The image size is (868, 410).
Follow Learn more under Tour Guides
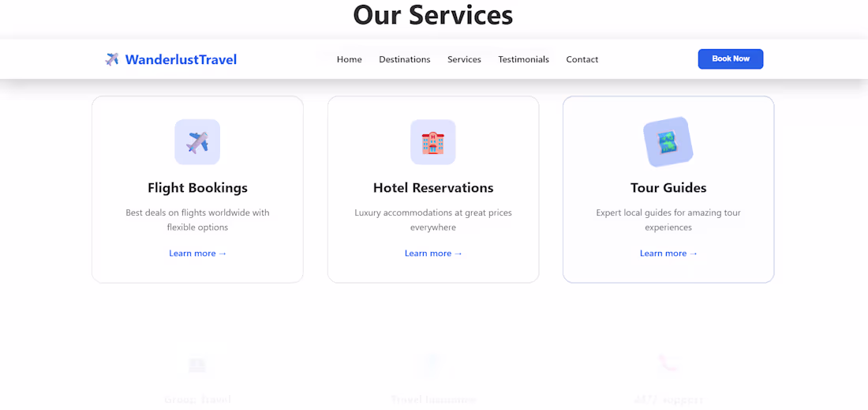668,254
